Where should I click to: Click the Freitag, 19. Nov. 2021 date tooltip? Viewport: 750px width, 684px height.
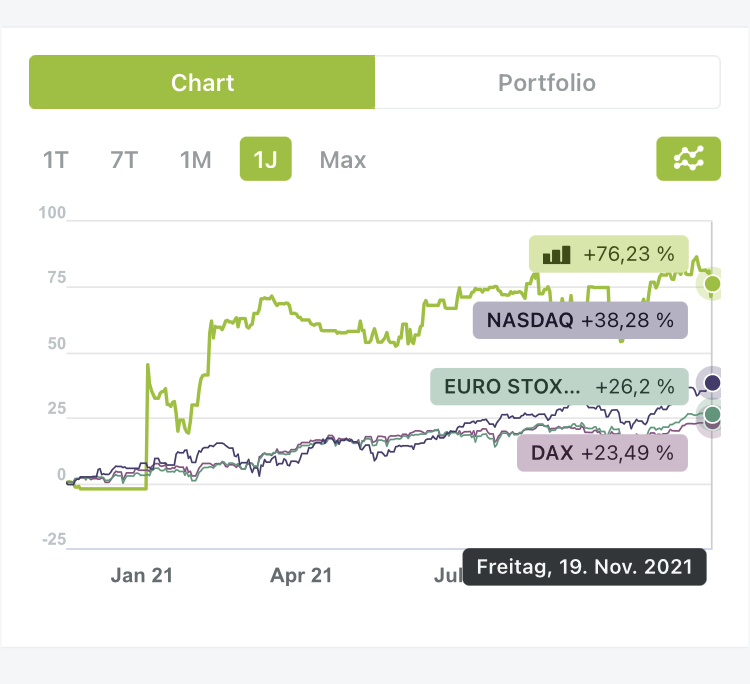(584, 566)
